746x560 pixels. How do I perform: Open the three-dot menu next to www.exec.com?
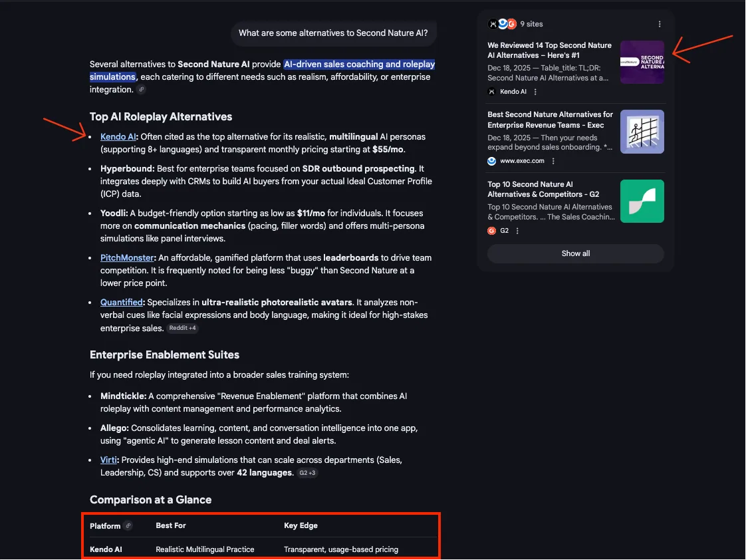[553, 162]
